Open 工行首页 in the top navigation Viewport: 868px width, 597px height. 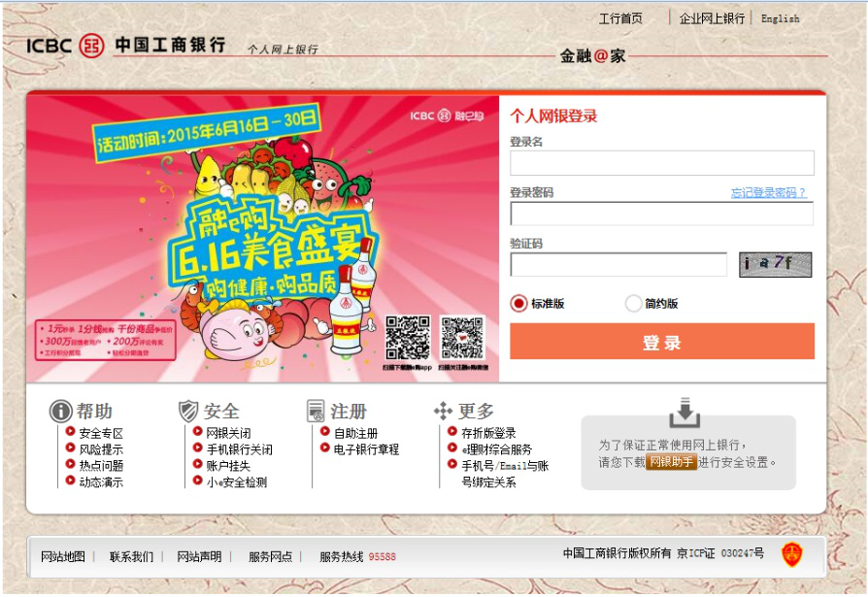(x=620, y=18)
